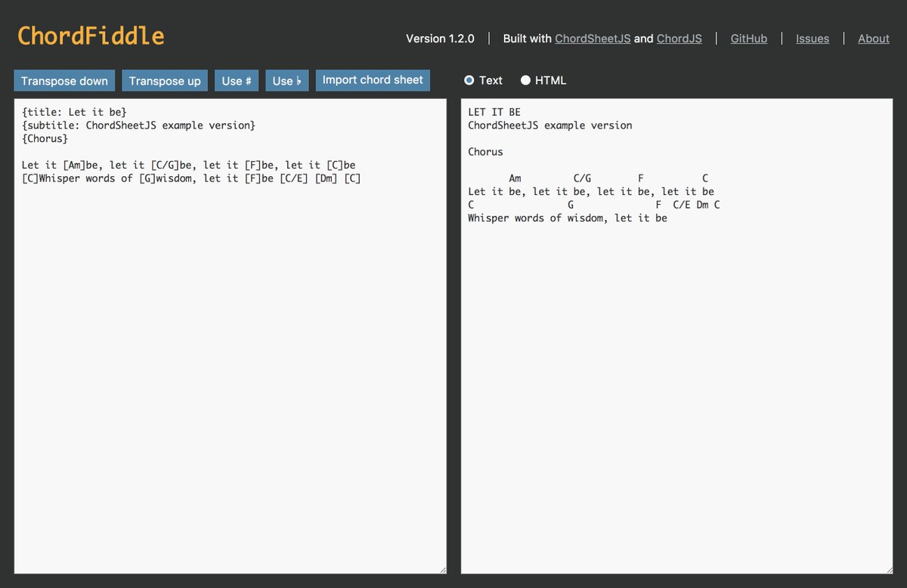Switch chords to sharps with Use ♯
Viewport: 907px width, 588px height.
tap(237, 81)
